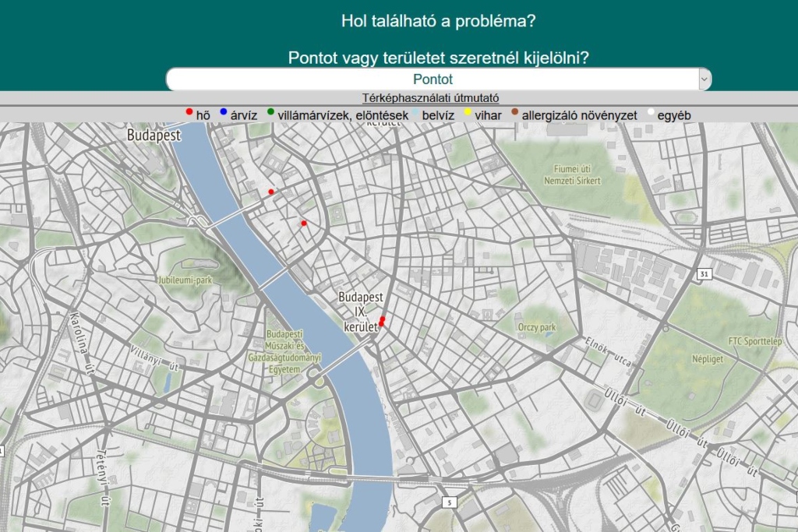Screen dimensions: 798x532
Task: Click the light blue belvíz legend dot
Action: pyautogui.click(x=415, y=111)
